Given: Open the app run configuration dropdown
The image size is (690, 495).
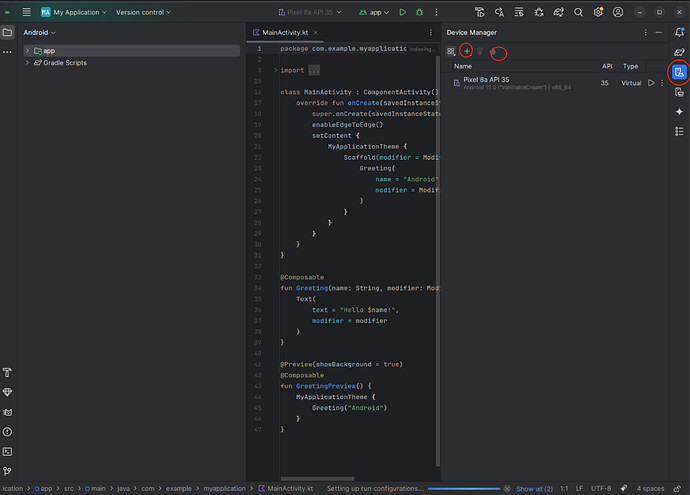Looking at the screenshot, I should click(x=374, y=12).
